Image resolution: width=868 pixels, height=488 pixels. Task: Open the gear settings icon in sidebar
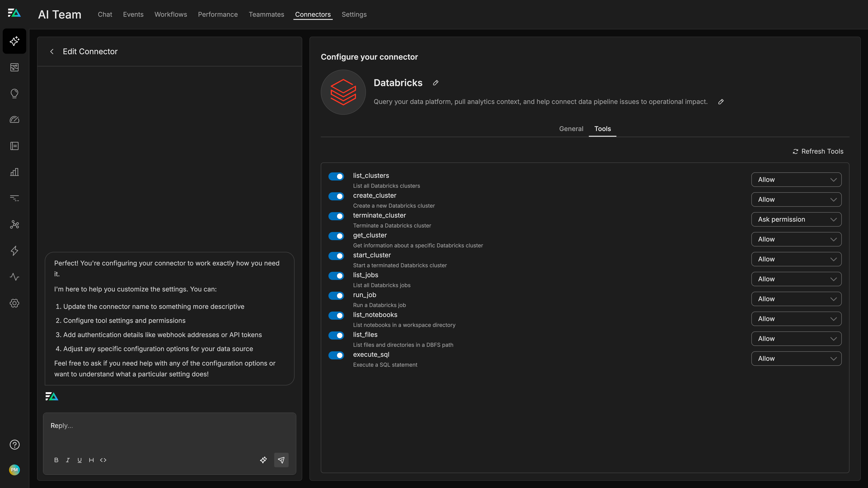click(14, 303)
